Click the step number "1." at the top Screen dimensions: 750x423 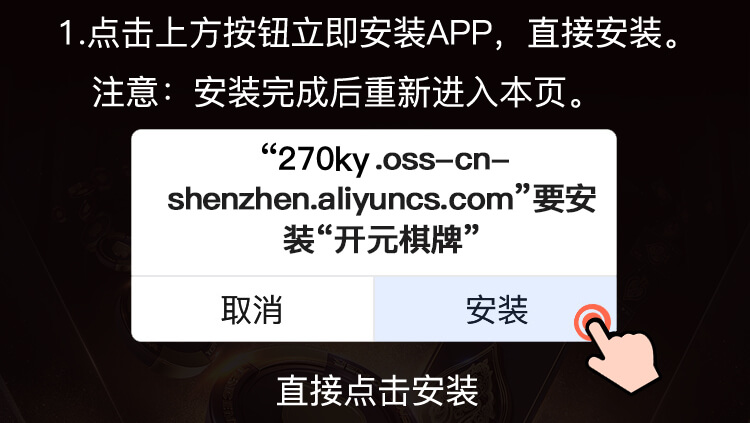[72, 34]
